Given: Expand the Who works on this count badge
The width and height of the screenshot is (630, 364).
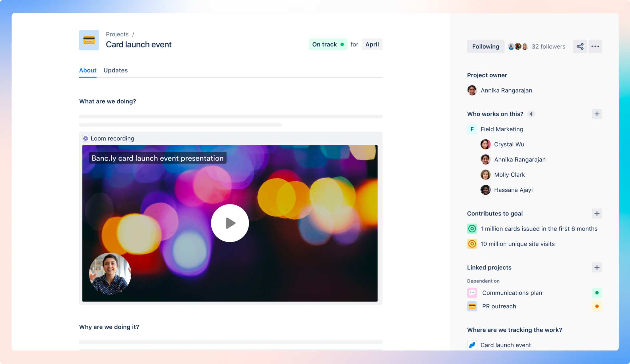Looking at the screenshot, I should [x=531, y=114].
